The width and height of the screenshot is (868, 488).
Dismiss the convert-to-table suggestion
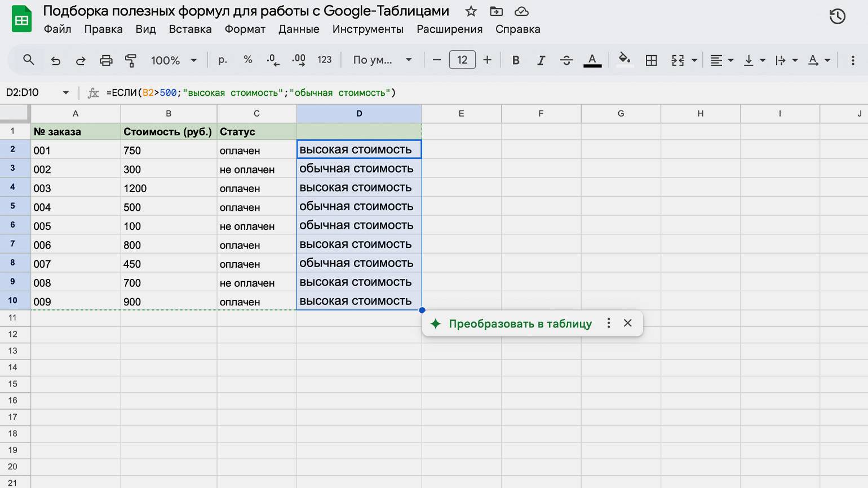tap(627, 323)
